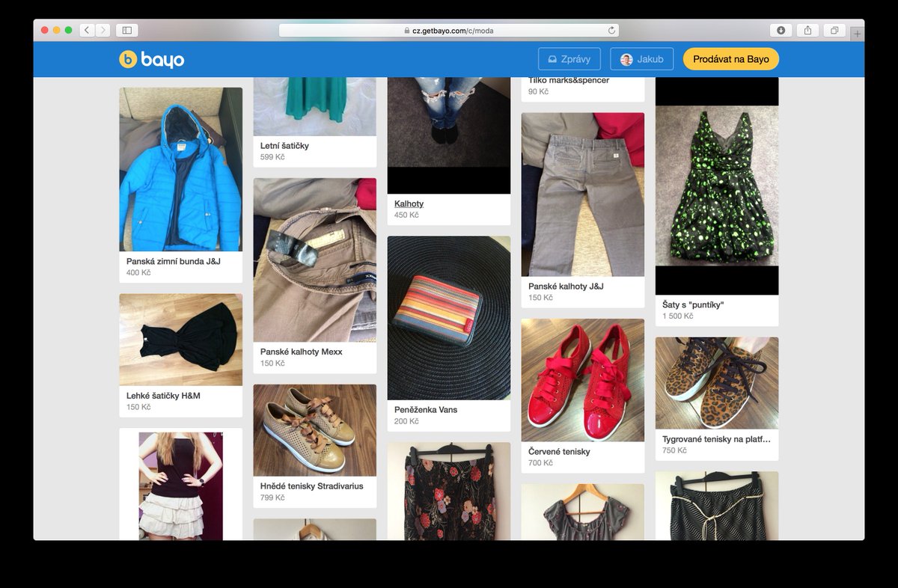The width and height of the screenshot is (898, 588).
Task: Click the 700 Kč red sneakers price
Action: click(x=540, y=463)
